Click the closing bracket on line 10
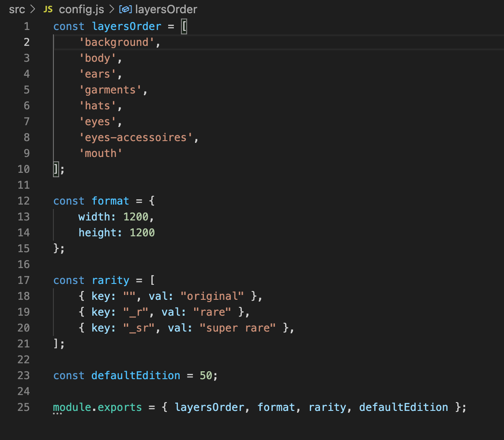Viewport: 504px width, 440px height. pos(55,169)
